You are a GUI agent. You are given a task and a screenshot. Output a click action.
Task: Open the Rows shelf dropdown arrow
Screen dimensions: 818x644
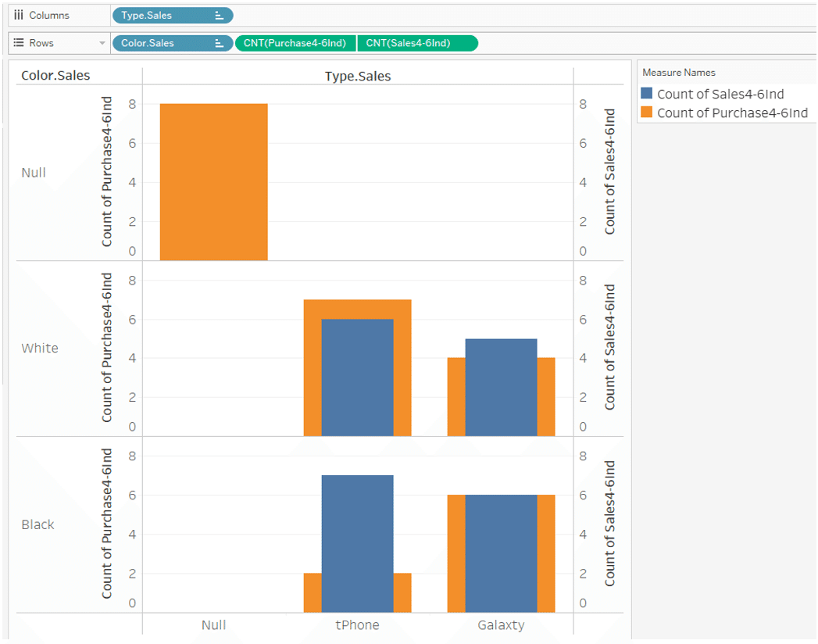(x=102, y=43)
